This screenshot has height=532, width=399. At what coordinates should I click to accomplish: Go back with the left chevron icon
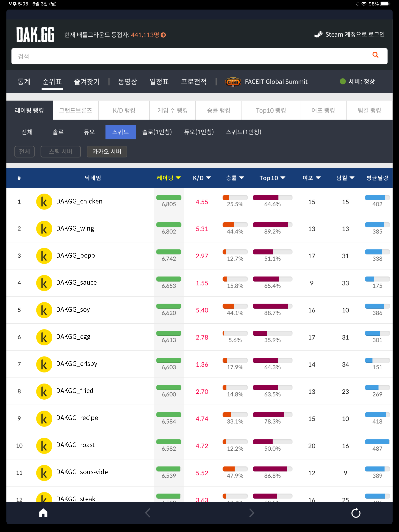(148, 513)
